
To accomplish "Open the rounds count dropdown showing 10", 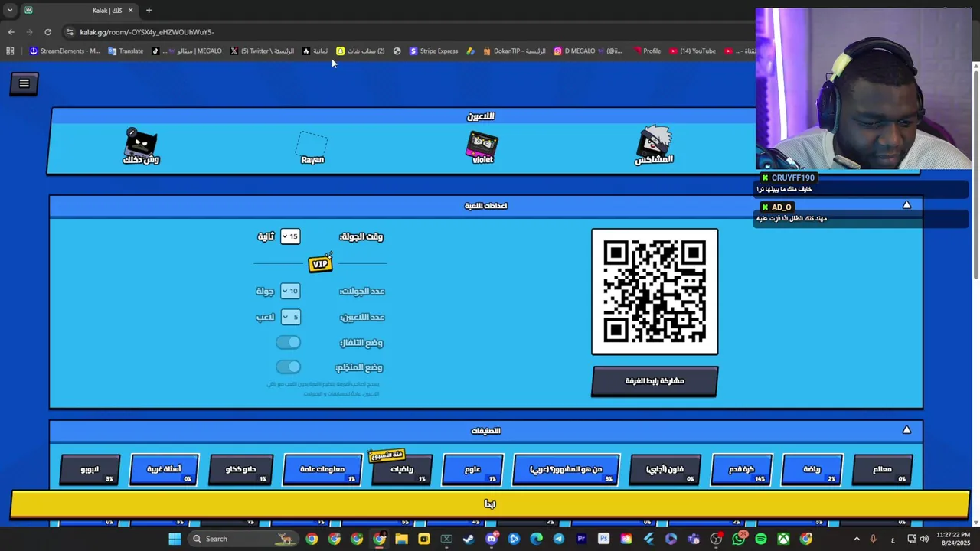I will [289, 291].
